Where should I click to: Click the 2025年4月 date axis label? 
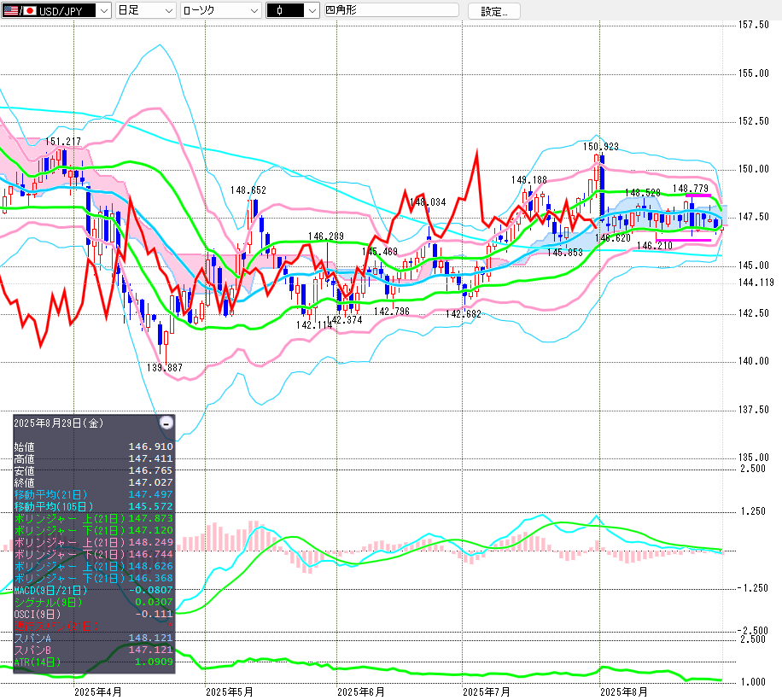pos(97,692)
